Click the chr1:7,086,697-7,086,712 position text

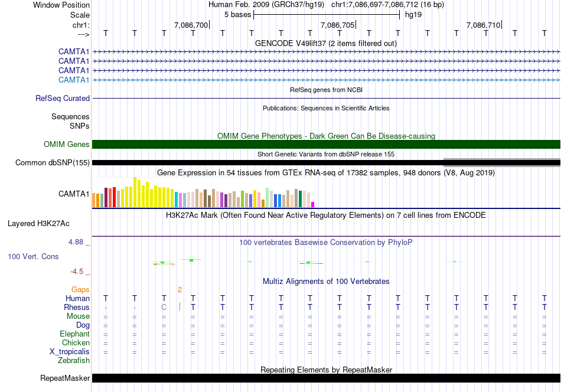(x=387, y=5)
